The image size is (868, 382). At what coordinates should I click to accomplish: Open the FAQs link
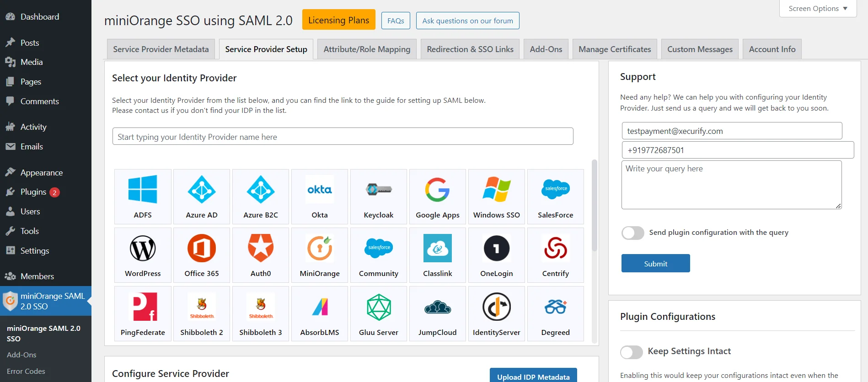(x=396, y=21)
